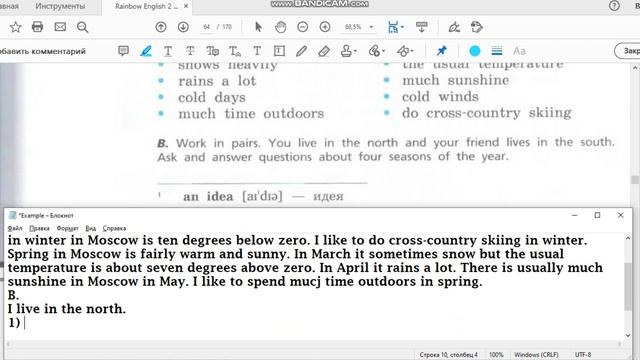Click the PDF viewer scroll up arrow
The image size is (640, 360).
pos(635,68)
